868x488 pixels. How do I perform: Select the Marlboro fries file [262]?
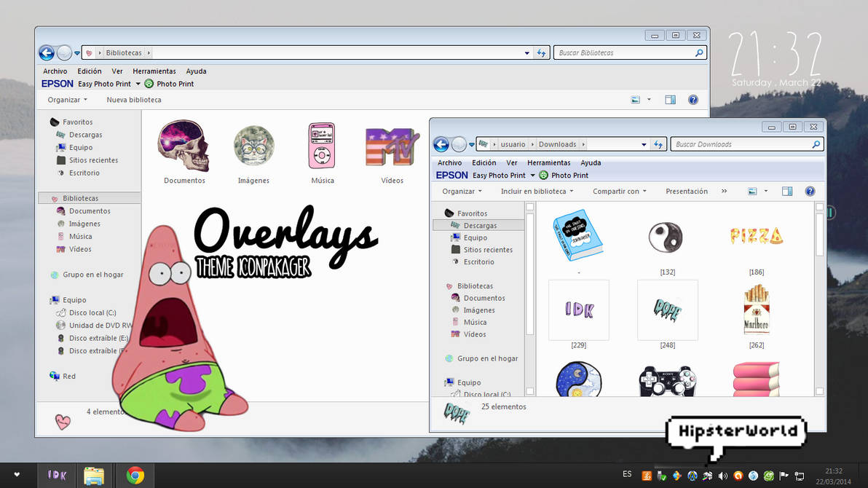click(x=756, y=309)
